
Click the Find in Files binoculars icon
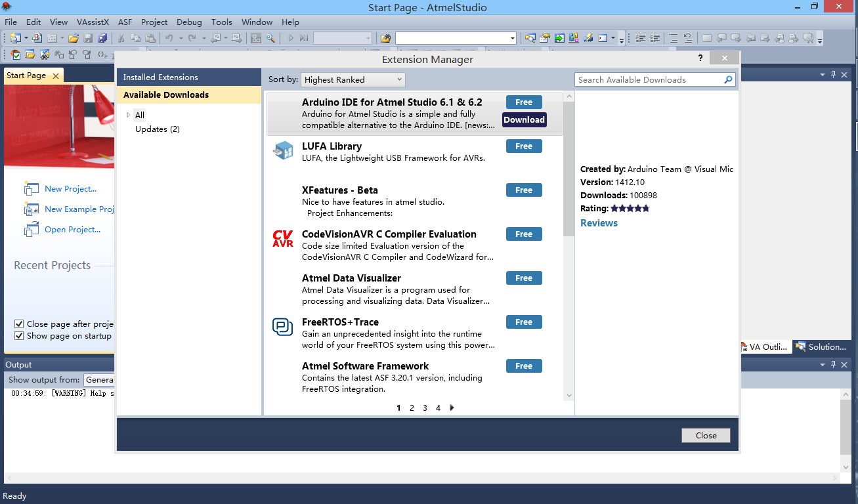point(385,38)
